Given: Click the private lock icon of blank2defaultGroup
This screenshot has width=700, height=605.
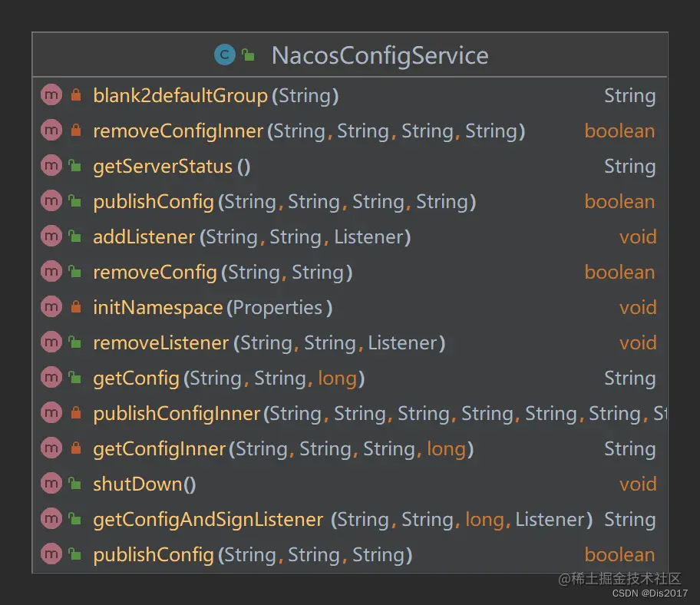Looking at the screenshot, I should 76,94.
